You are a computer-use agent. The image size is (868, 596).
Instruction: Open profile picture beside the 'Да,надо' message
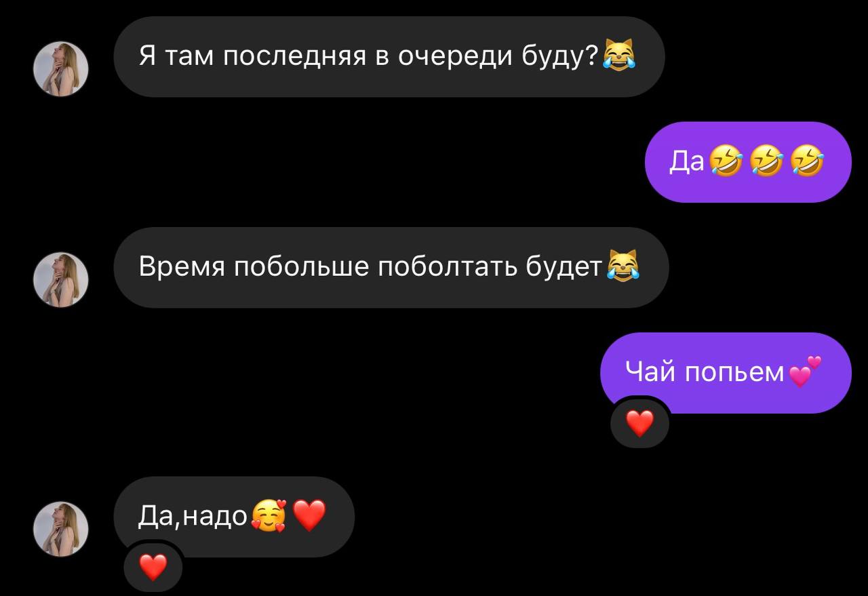[x=61, y=529]
